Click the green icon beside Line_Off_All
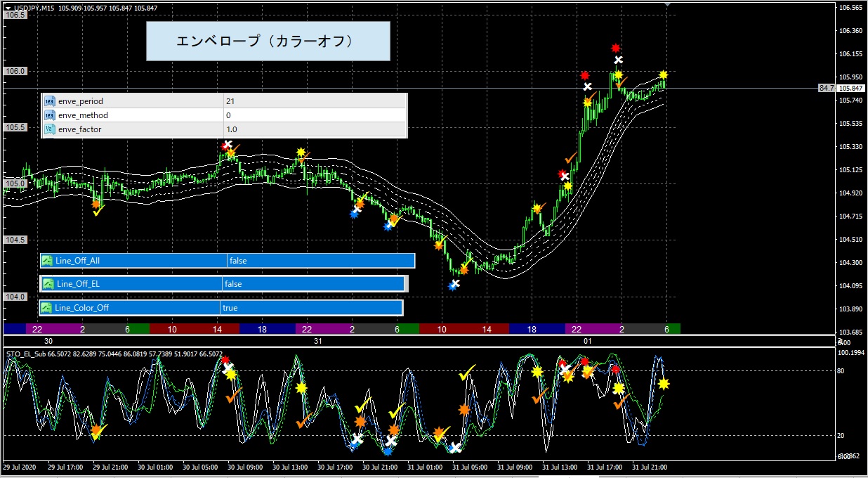The image size is (868, 478). (48, 261)
